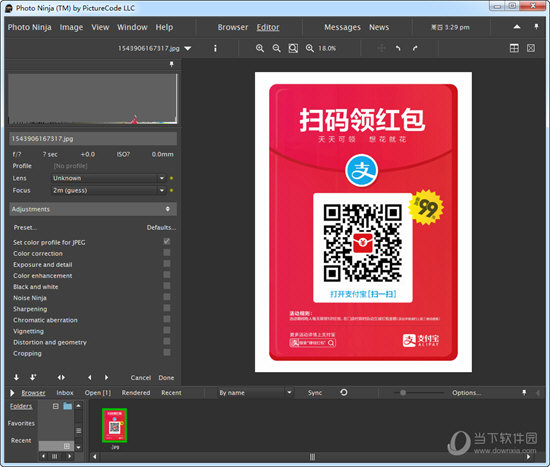This screenshot has height=467, width=550.
Task: Click the Cancel button
Action: point(141,378)
